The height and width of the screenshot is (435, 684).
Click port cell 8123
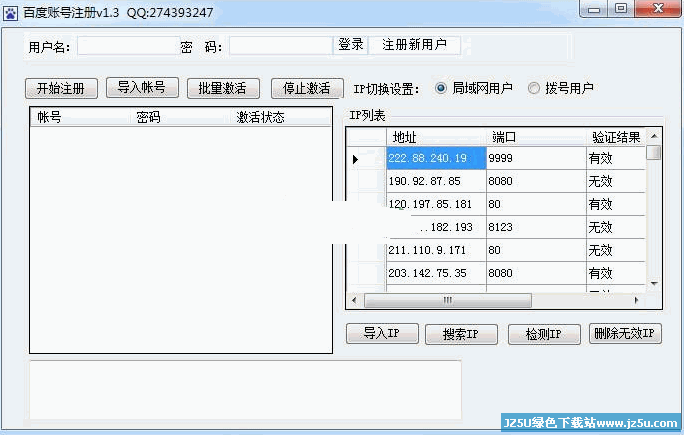(536, 227)
